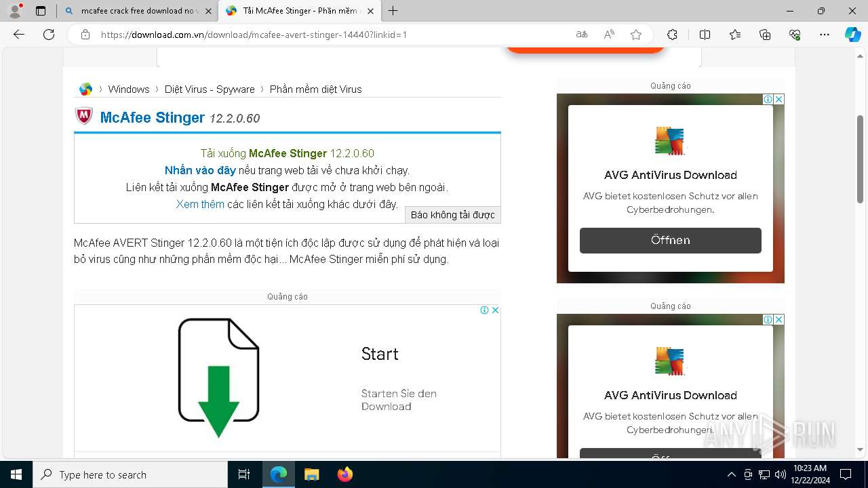Click the Öffnen button in top AVG ad
Screen dimensions: 868x488
click(670, 241)
